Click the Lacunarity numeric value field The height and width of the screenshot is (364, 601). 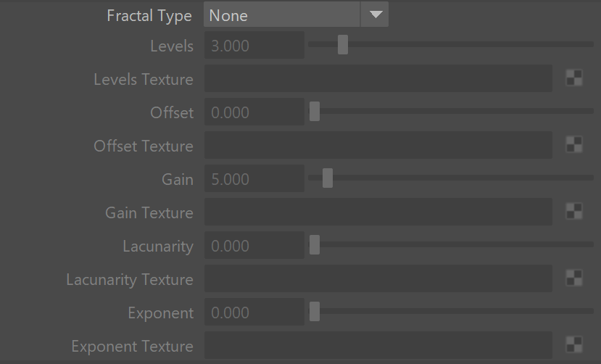pyautogui.click(x=254, y=245)
